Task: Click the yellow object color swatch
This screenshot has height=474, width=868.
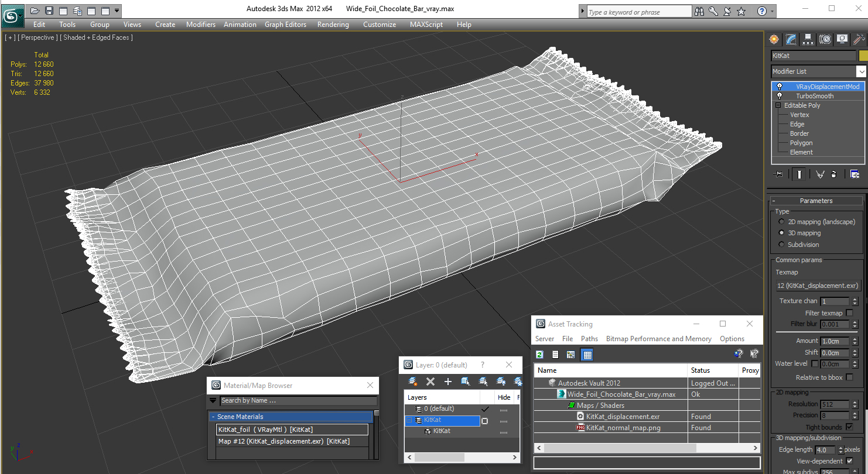Action: [x=863, y=56]
